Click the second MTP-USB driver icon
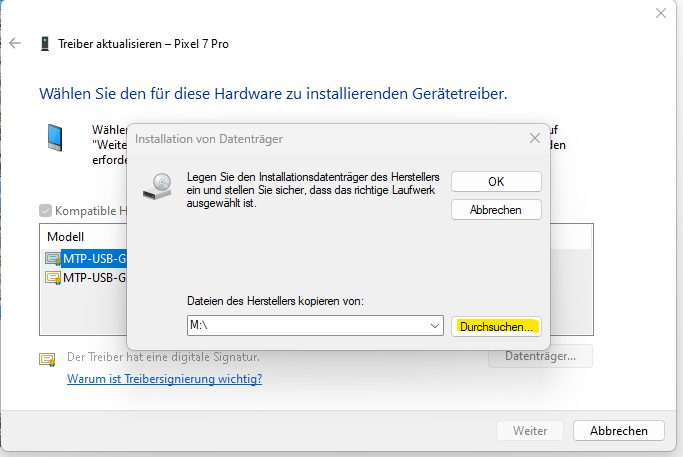683x457 pixels. pos(53,278)
